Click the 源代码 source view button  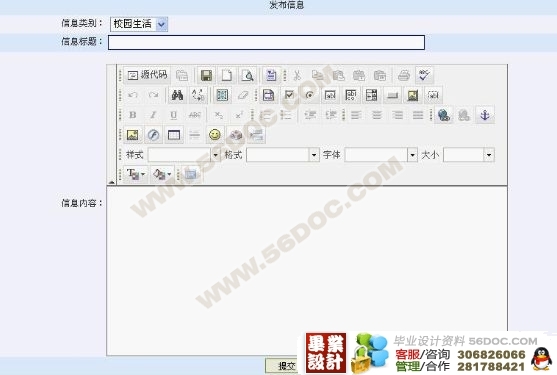(x=147, y=75)
